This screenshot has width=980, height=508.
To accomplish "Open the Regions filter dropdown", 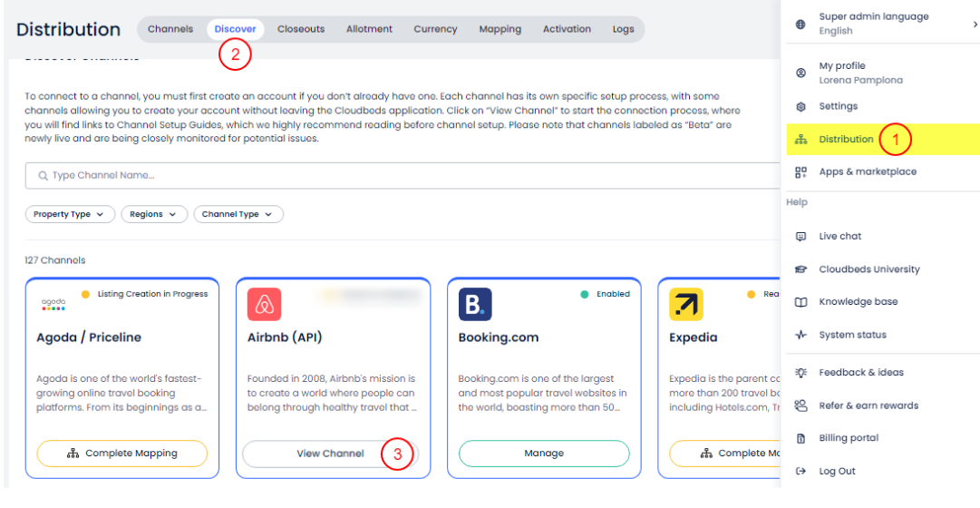I will pos(153,214).
